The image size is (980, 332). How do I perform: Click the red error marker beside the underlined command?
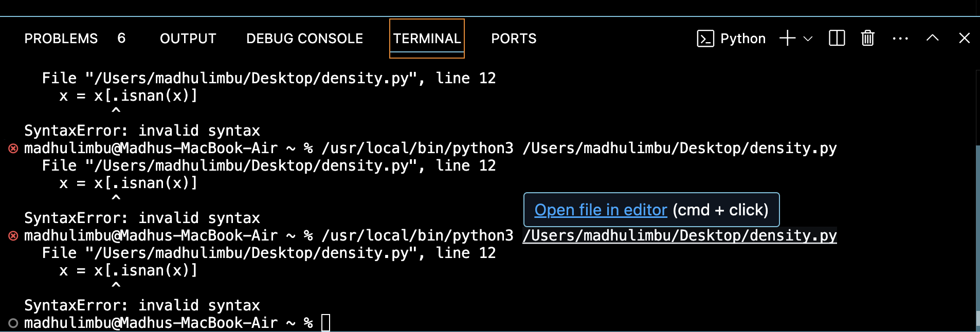coord(13,236)
